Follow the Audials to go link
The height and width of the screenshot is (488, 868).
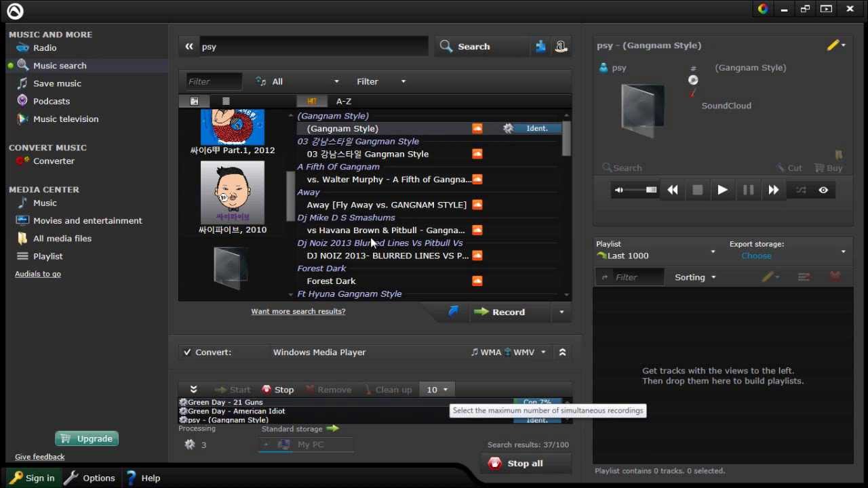(x=38, y=274)
